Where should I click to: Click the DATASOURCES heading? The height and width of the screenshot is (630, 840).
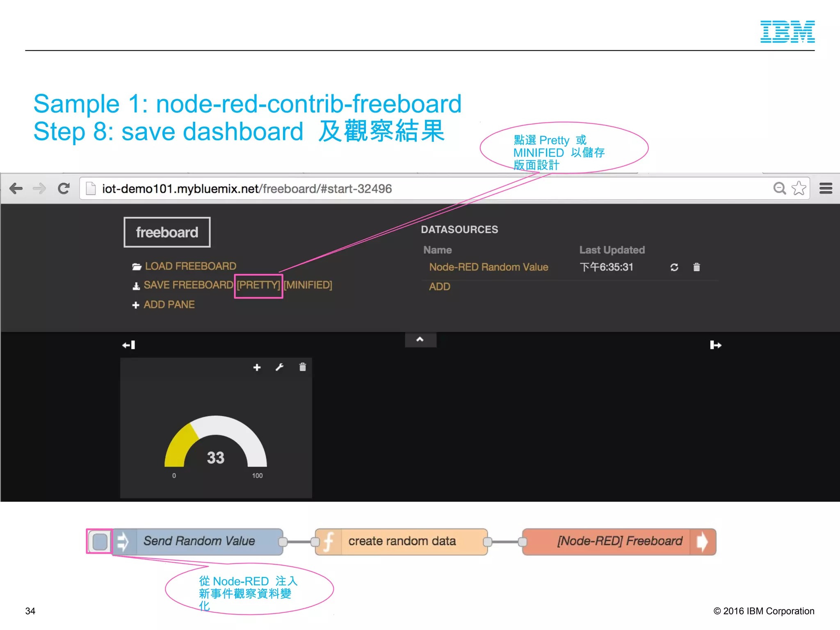tap(459, 230)
